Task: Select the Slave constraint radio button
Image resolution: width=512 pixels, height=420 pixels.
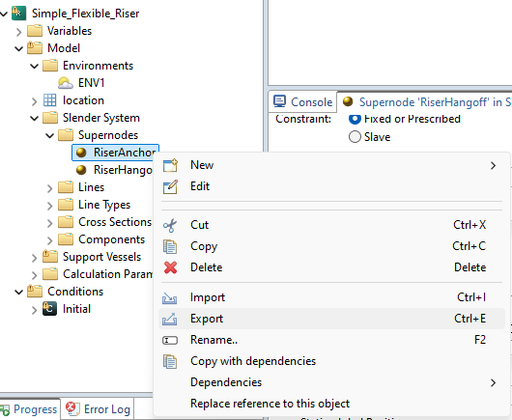Action: pos(355,137)
